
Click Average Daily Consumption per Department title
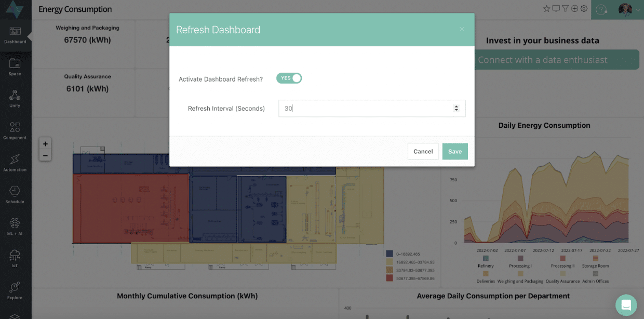click(x=493, y=296)
